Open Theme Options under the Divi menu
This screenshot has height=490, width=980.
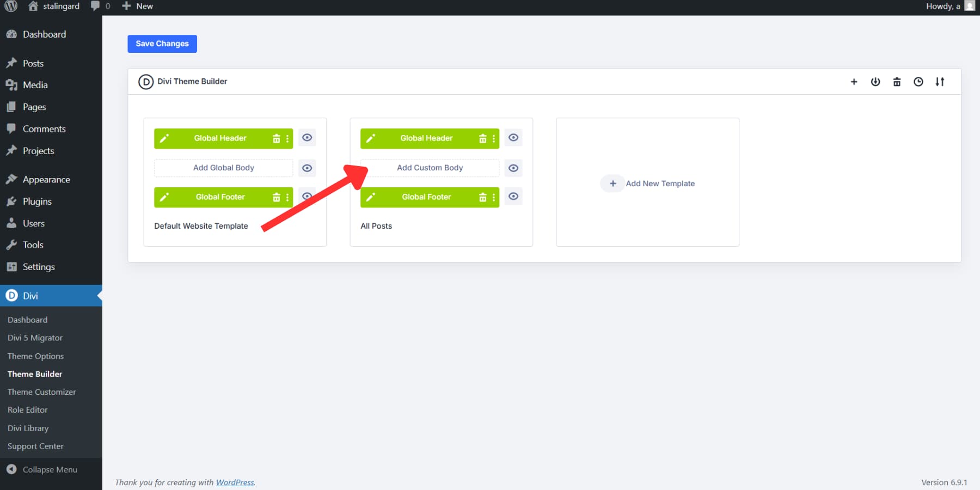click(35, 356)
